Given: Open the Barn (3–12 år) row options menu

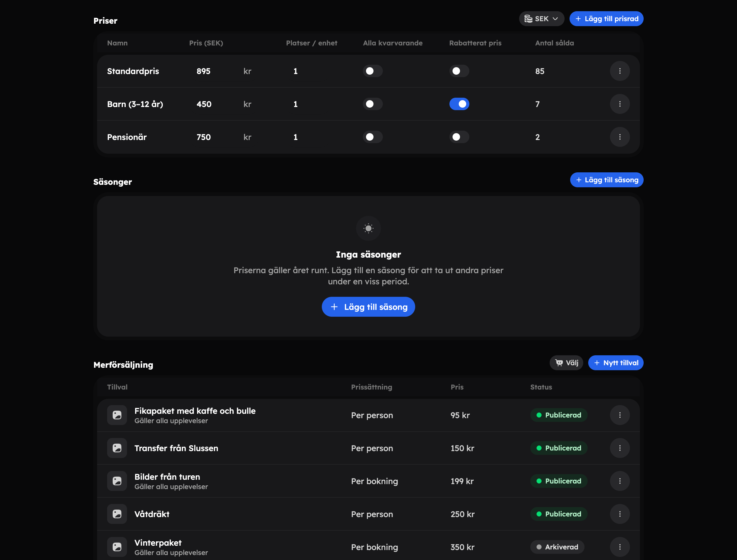Looking at the screenshot, I should (620, 104).
